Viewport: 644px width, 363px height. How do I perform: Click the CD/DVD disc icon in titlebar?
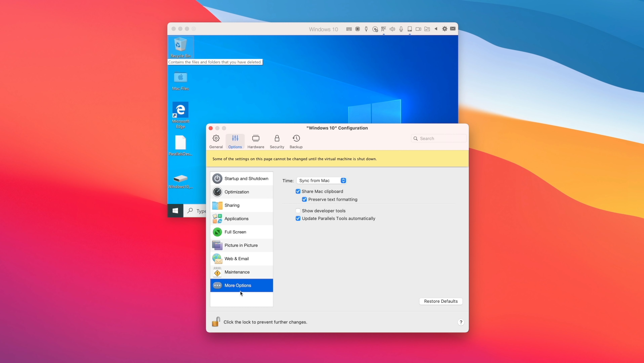coord(375,29)
